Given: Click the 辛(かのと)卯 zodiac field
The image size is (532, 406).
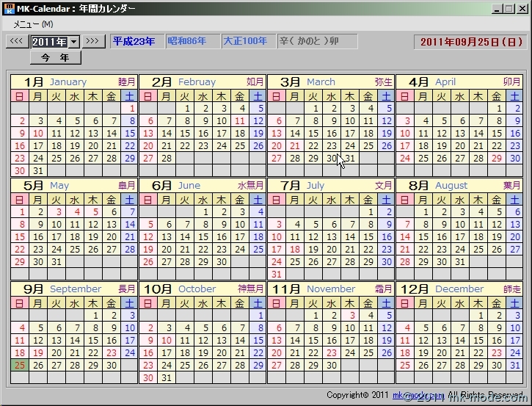Looking at the screenshot, I should [x=317, y=41].
